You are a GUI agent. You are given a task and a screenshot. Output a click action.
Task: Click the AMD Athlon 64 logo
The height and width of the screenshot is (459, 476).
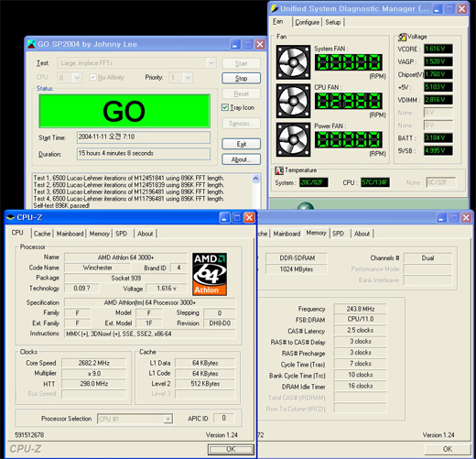click(x=210, y=274)
